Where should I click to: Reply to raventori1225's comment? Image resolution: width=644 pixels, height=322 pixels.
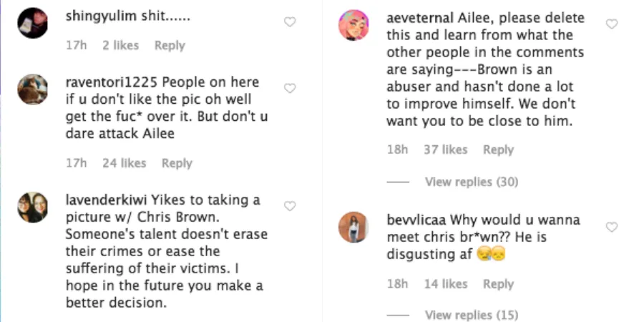coord(176,163)
